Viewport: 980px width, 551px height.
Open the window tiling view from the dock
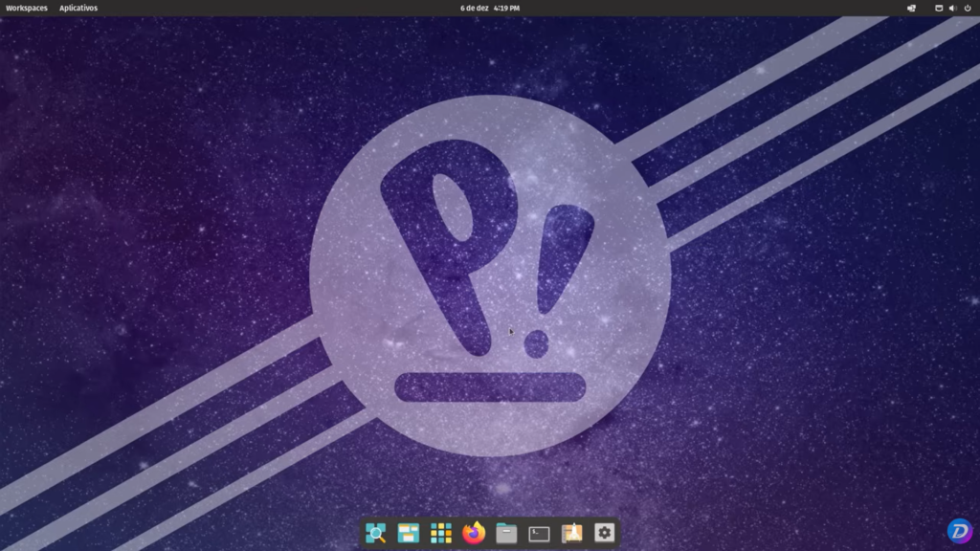[x=408, y=534]
